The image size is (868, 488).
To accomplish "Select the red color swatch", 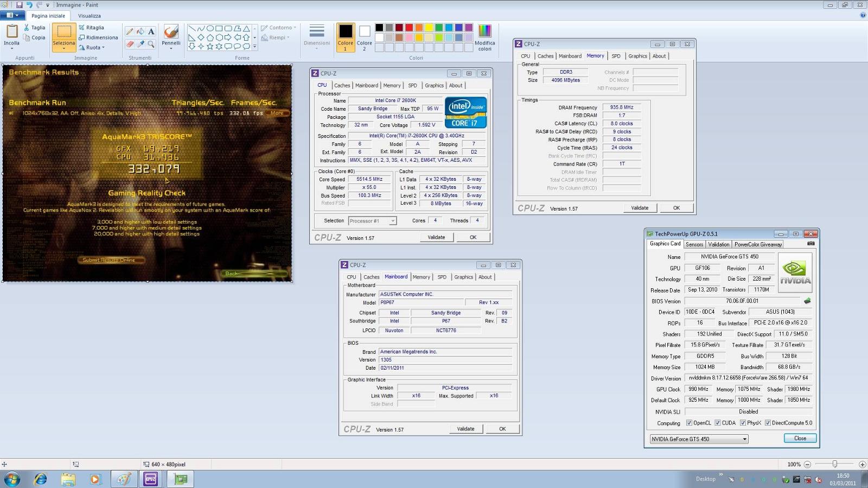I will click(409, 28).
